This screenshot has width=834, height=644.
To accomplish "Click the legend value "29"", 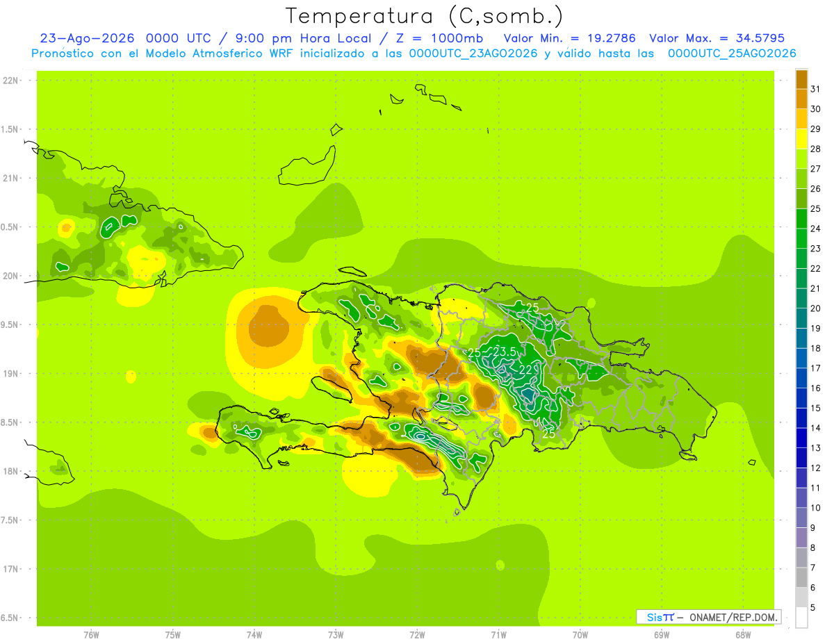I will pos(816,129).
